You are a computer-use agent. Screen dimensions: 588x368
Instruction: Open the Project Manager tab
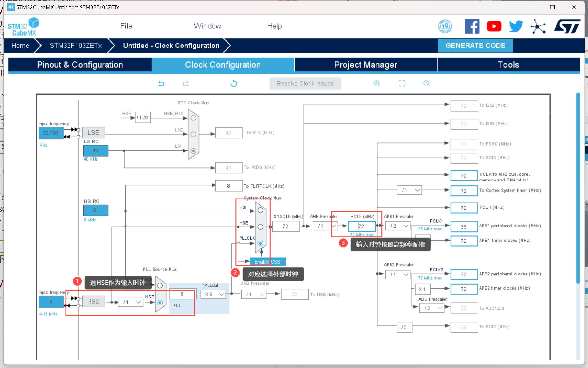point(365,65)
